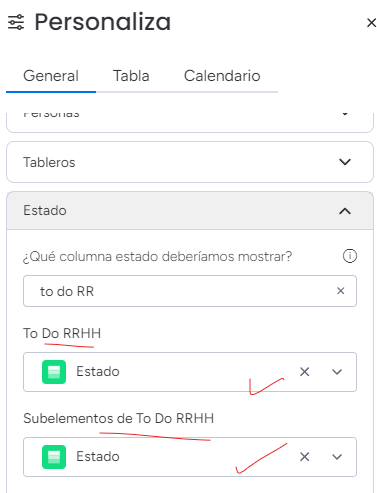Open the info icon next to the status question
Viewport: 377px width, 493px height.
point(350,256)
